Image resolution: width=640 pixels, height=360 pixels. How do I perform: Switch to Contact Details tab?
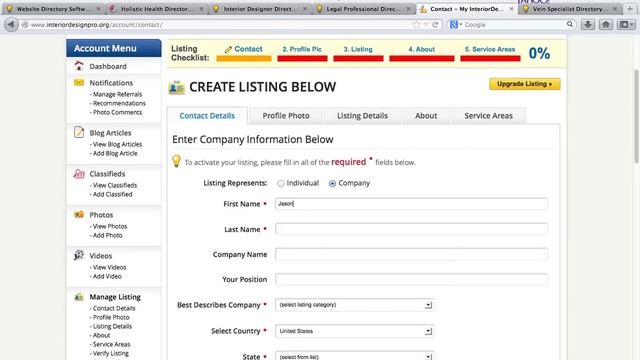tap(207, 116)
